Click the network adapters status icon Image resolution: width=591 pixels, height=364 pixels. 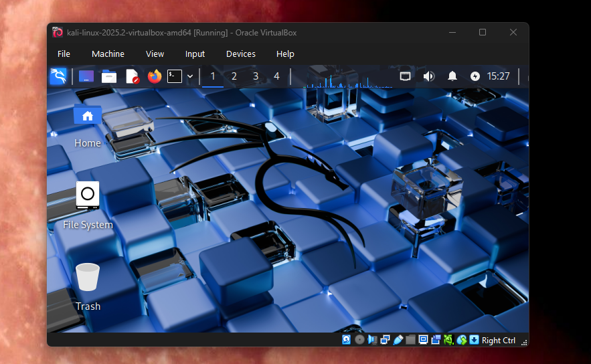(x=386, y=340)
